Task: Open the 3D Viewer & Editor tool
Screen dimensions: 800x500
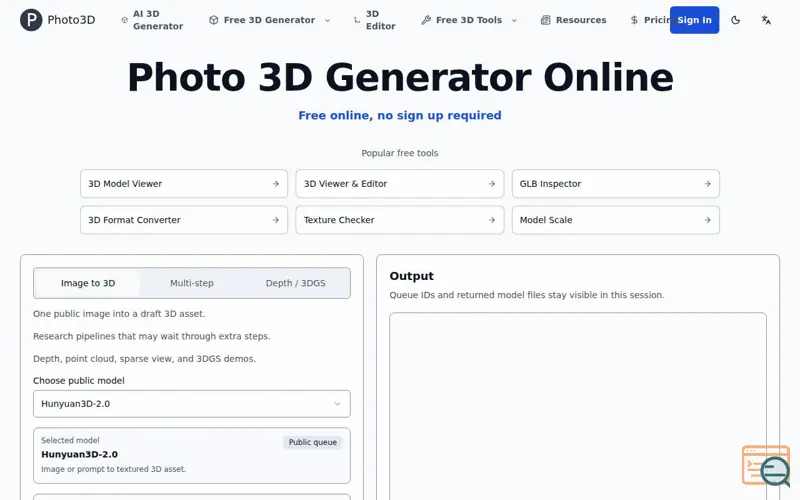Action: point(399,184)
